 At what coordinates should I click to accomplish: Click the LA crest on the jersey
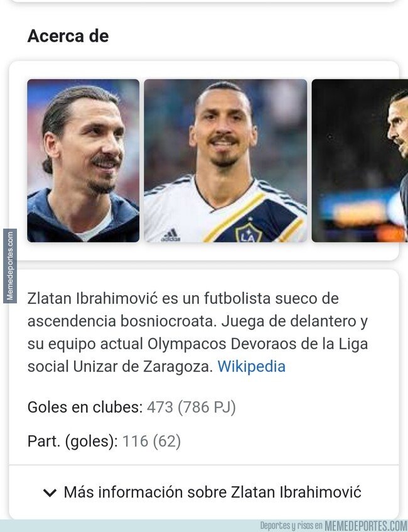tap(249, 233)
